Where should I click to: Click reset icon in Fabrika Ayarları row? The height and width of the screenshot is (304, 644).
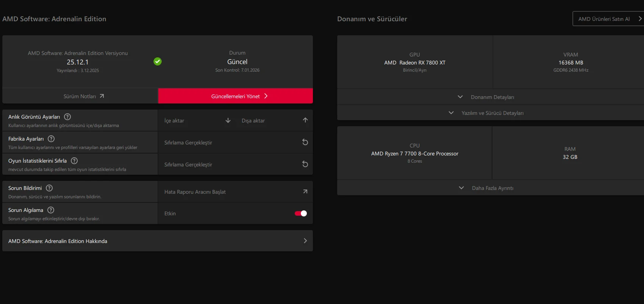pos(305,142)
